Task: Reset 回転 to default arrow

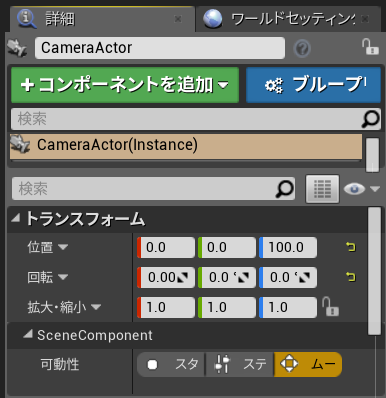Action: coord(351,277)
